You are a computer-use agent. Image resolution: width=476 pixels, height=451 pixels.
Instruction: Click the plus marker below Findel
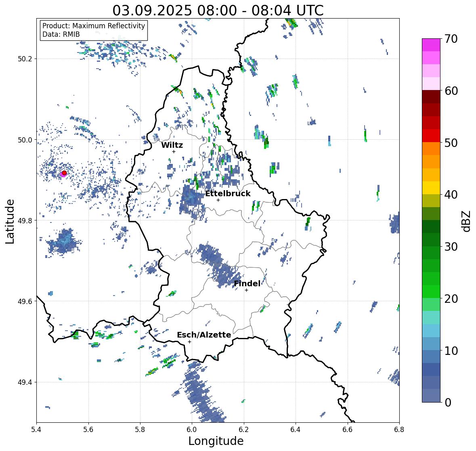click(247, 290)
